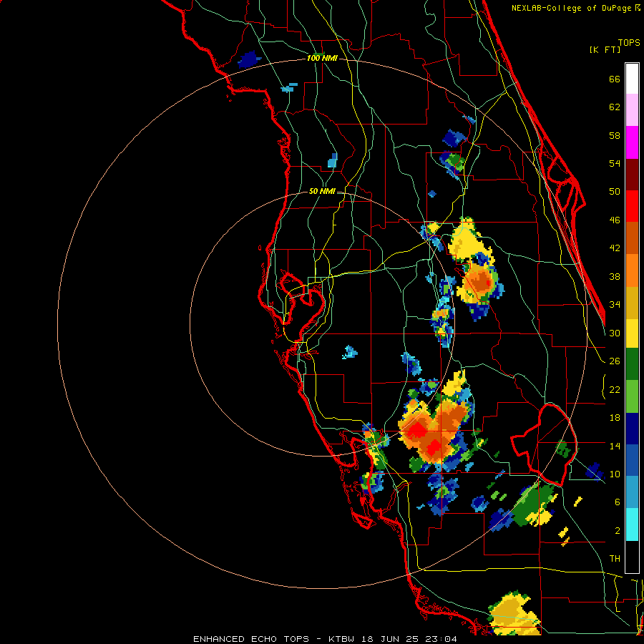Click the 18 JUN 25 date text
The height and width of the screenshot is (644, 644).
389,639
